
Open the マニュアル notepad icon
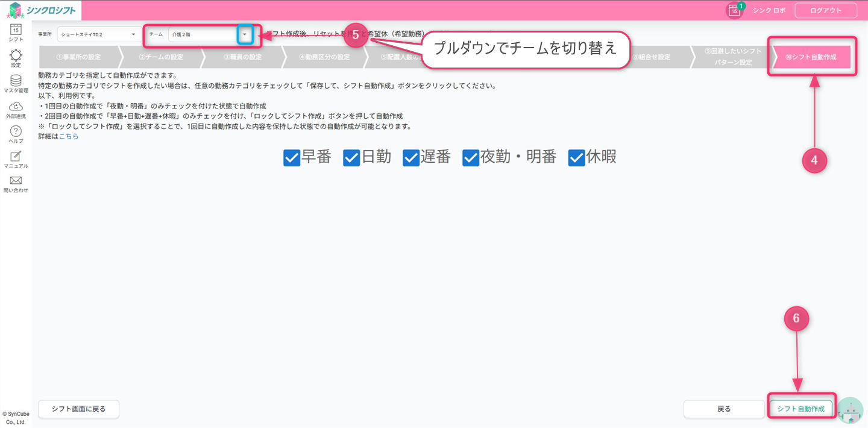16,156
